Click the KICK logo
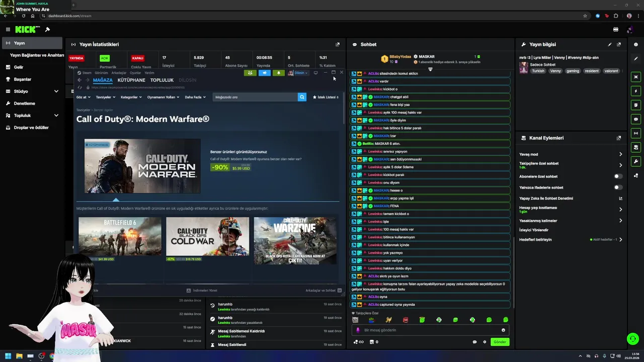The image size is (644, 362). 27,30
